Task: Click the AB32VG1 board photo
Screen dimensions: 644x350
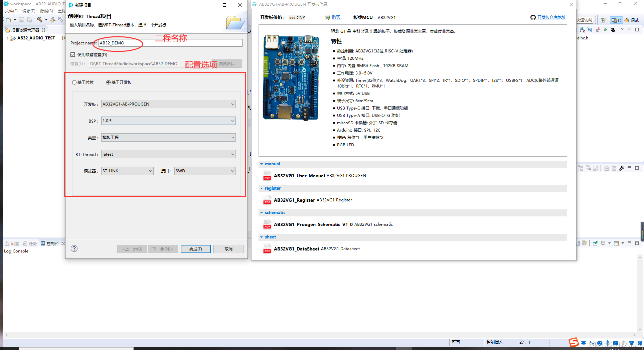Action: point(291,77)
